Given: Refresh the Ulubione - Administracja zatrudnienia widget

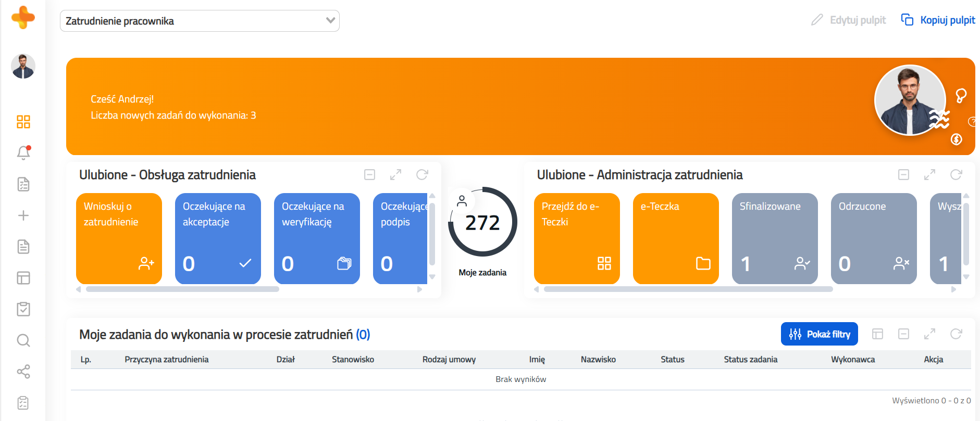Looking at the screenshot, I should pos(956,175).
